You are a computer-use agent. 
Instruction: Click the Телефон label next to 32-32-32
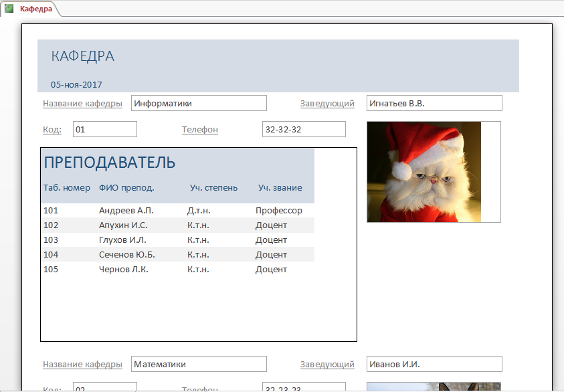tap(200, 130)
